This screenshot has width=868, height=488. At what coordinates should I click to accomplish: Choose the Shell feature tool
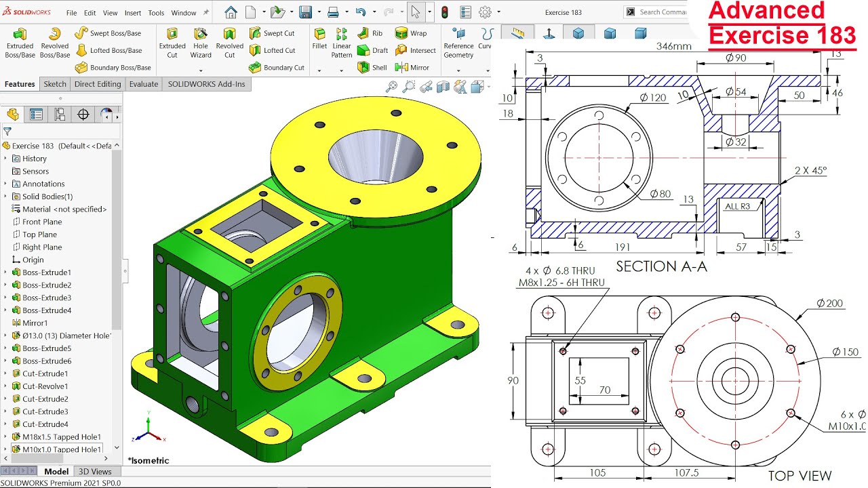[x=372, y=67]
